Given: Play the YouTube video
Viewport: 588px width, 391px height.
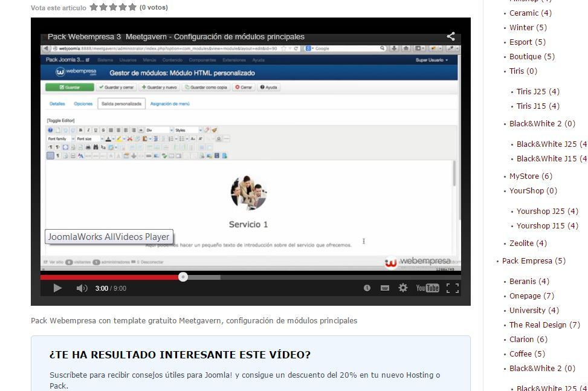Looking at the screenshot, I should (x=57, y=288).
